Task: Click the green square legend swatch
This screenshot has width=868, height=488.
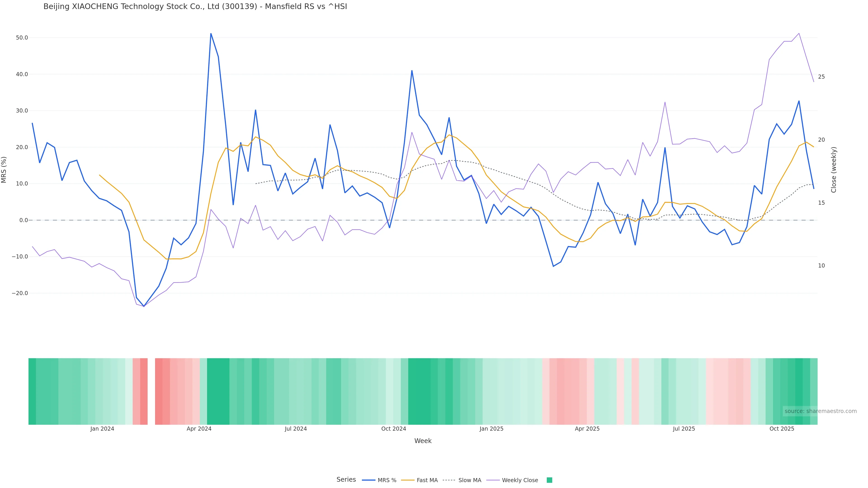Action: coord(549,480)
